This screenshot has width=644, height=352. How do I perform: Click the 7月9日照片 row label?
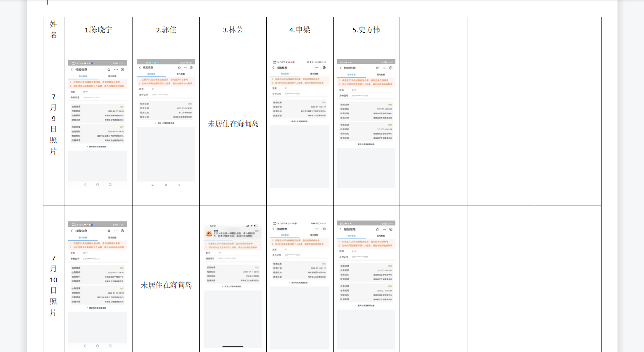(x=53, y=124)
